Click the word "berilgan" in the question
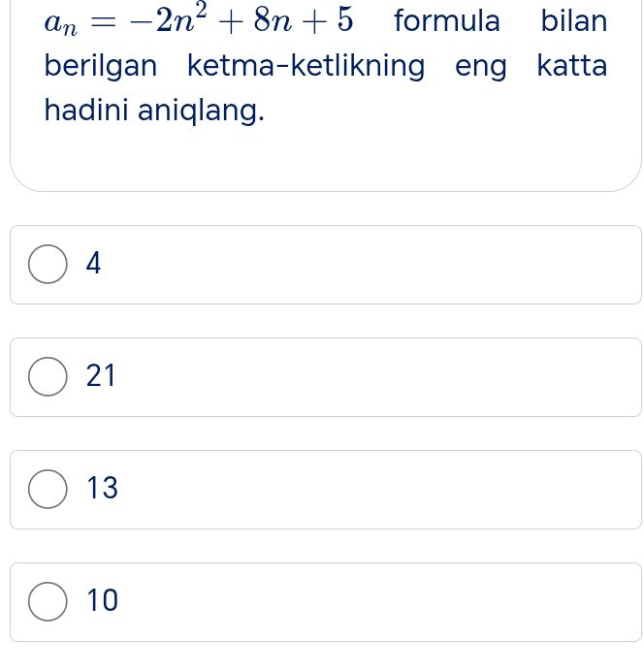This screenshot has height=672, width=644. [x=101, y=67]
